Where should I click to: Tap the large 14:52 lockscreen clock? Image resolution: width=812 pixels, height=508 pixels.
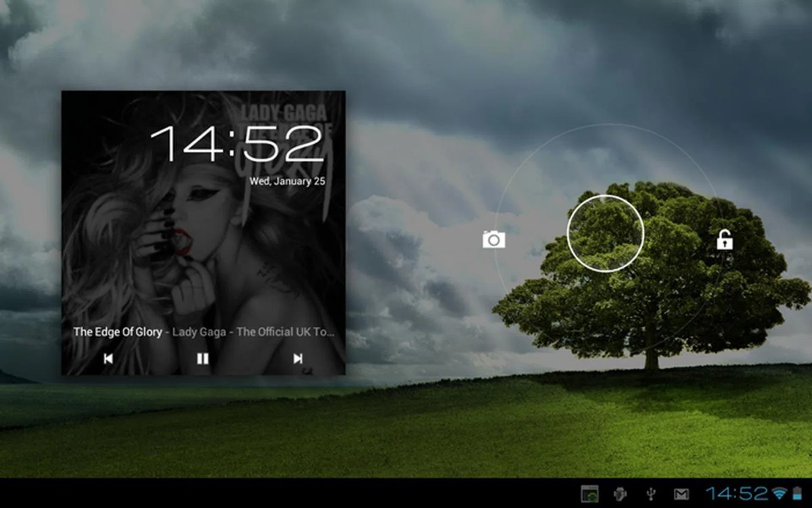[237, 144]
